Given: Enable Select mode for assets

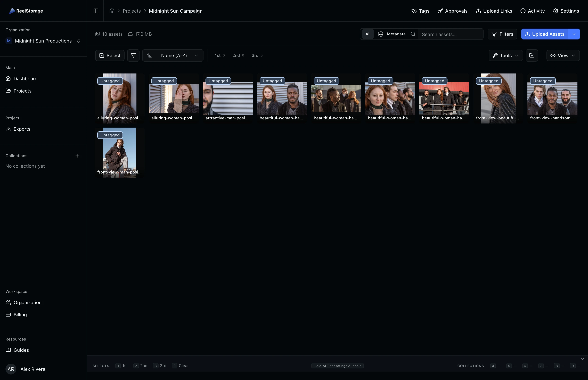Looking at the screenshot, I should coord(110,55).
